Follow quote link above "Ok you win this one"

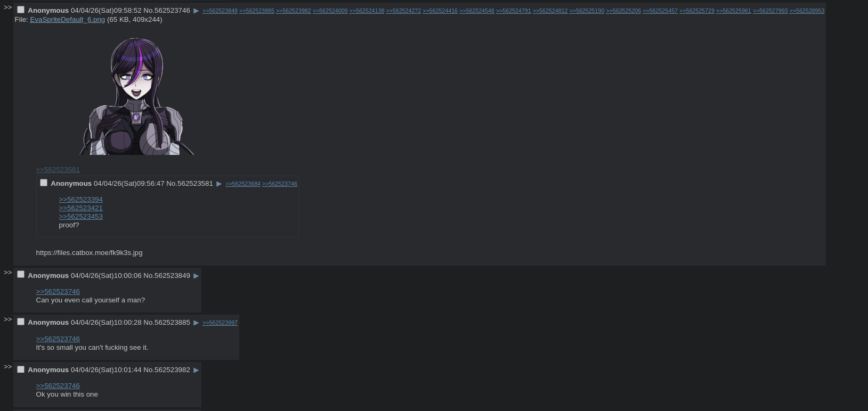point(58,385)
